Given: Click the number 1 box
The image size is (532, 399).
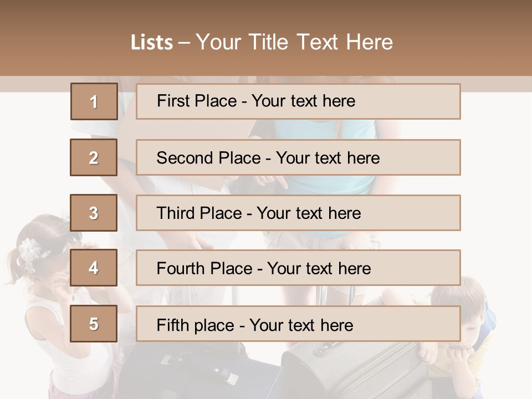Looking at the screenshot, I should [x=94, y=101].
